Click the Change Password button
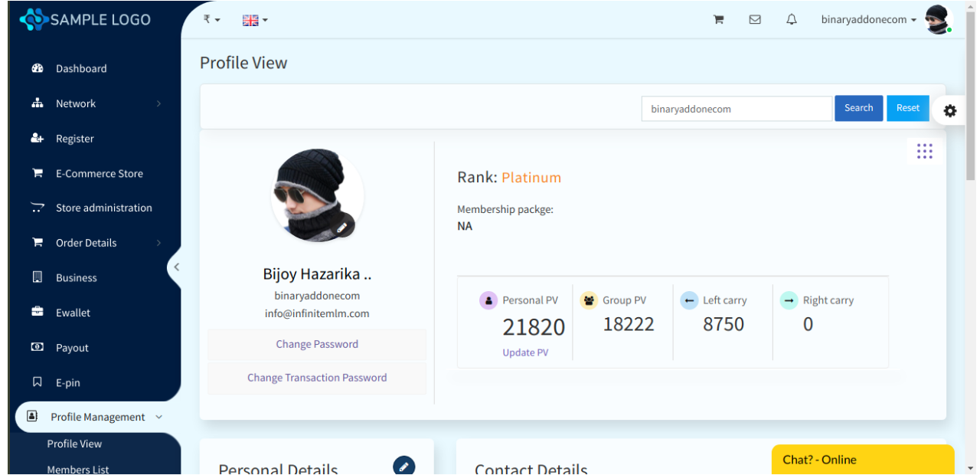The height and width of the screenshot is (475, 980). coord(317,344)
